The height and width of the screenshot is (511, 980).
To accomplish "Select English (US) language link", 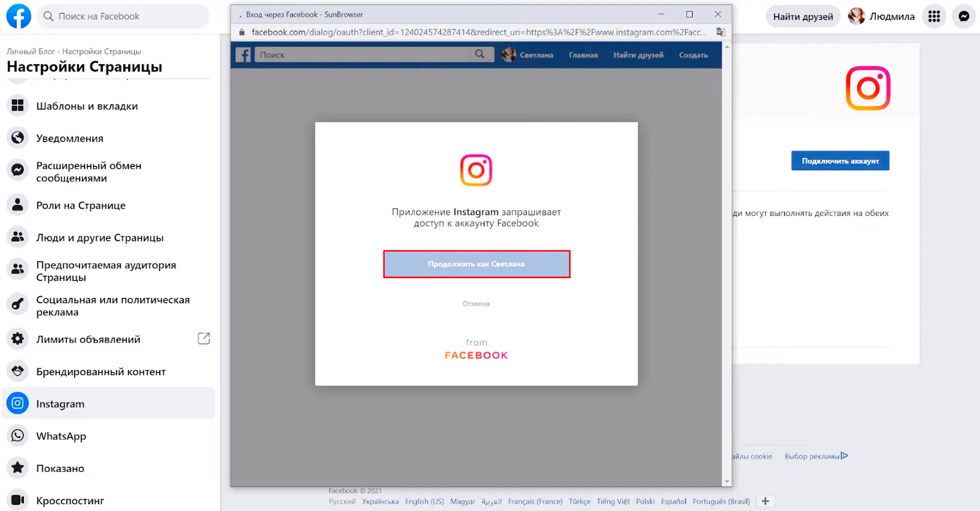I will point(424,501).
